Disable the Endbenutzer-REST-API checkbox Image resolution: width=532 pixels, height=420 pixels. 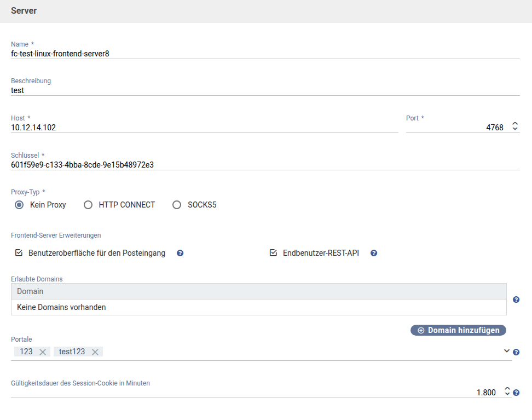[x=274, y=254]
